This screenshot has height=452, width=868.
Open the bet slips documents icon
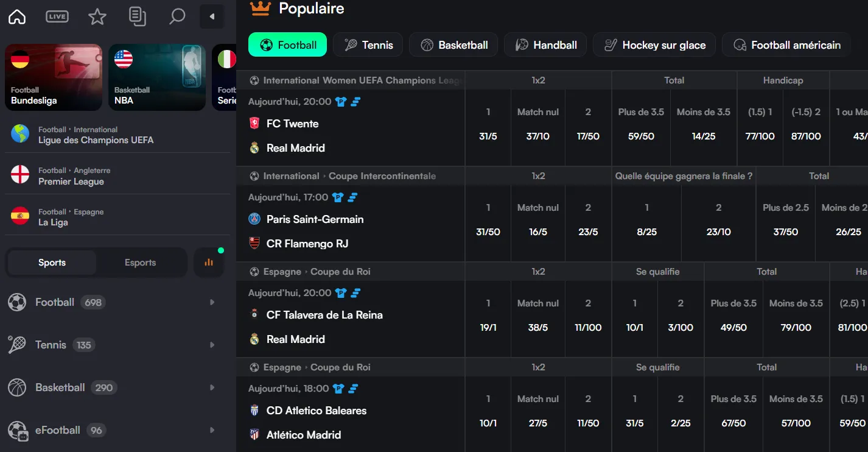[x=138, y=17]
